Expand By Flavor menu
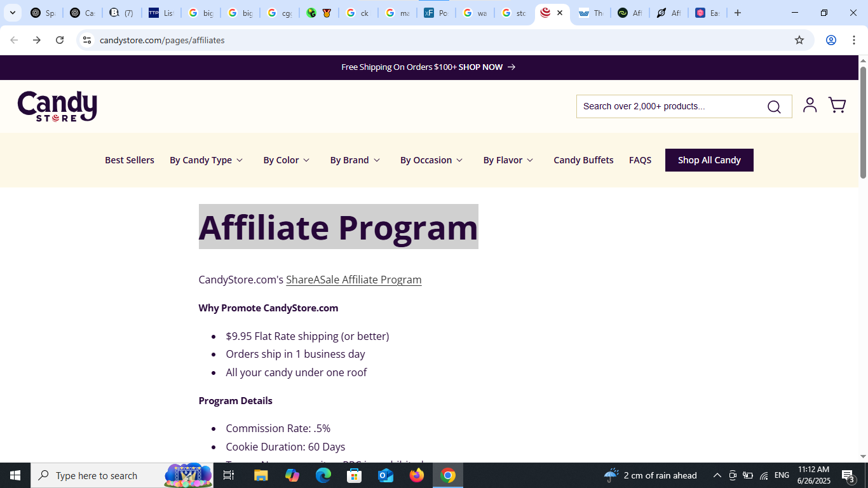868x488 pixels. (x=508, y=160)
